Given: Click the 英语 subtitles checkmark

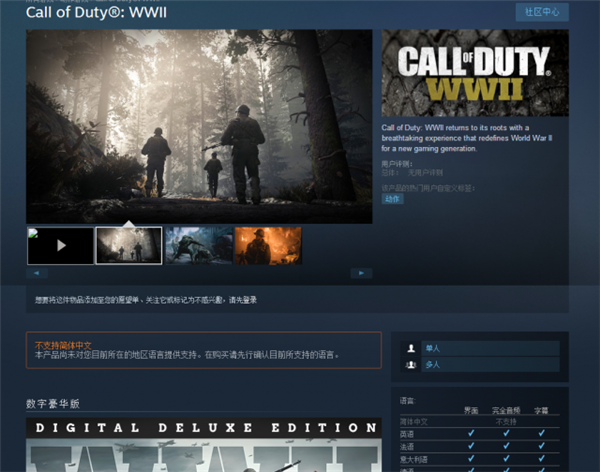Looking at the screenshot, I should (541, 433).
